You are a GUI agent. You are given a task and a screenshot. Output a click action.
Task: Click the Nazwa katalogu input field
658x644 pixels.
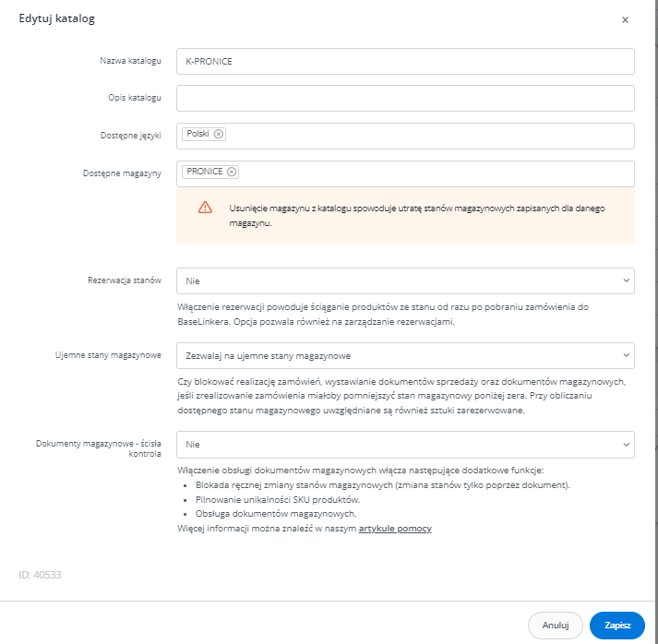(405, 61)
